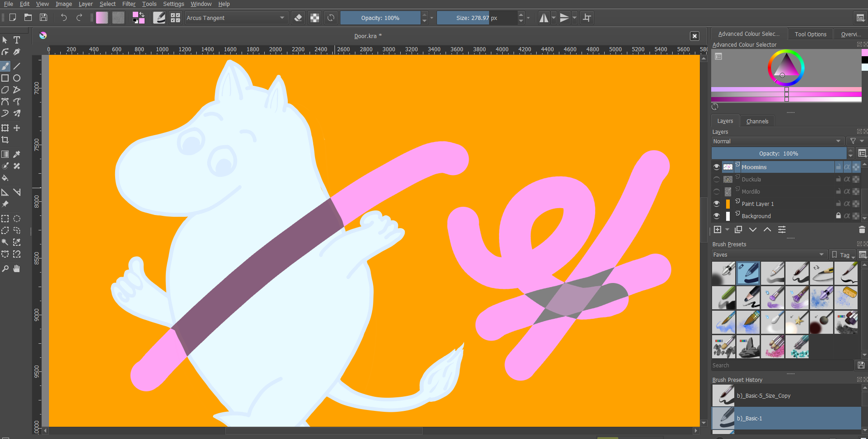
Task: Toggle visibility of Background layer
Action: point(717,216)
